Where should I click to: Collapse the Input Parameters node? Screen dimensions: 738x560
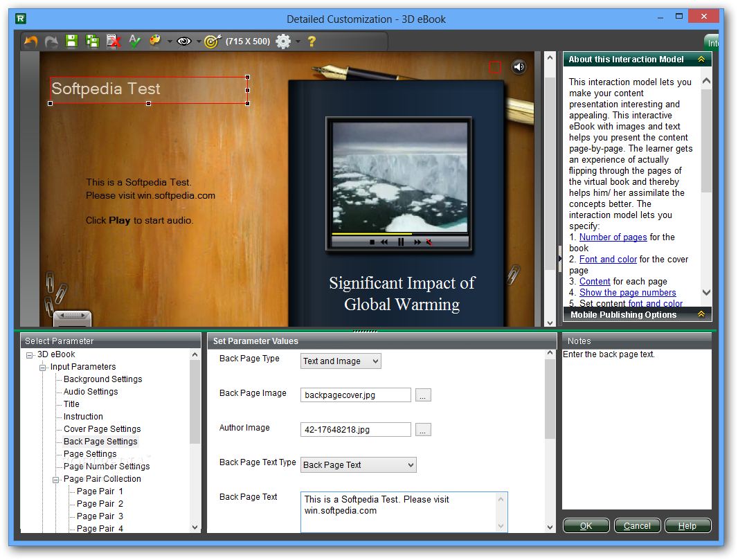(43, 368)
